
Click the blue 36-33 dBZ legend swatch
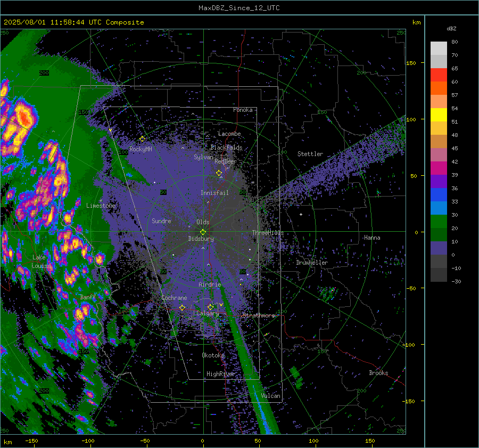[439, 194]
